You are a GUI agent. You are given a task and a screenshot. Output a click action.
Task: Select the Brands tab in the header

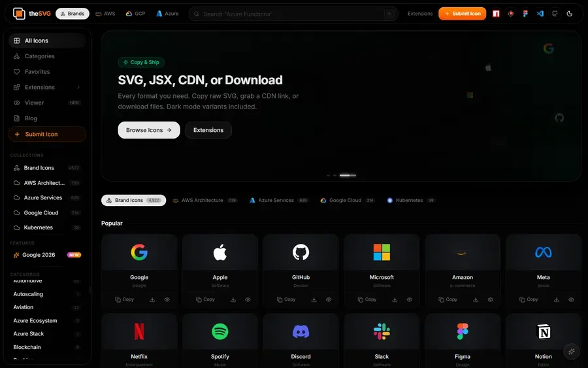73,14
